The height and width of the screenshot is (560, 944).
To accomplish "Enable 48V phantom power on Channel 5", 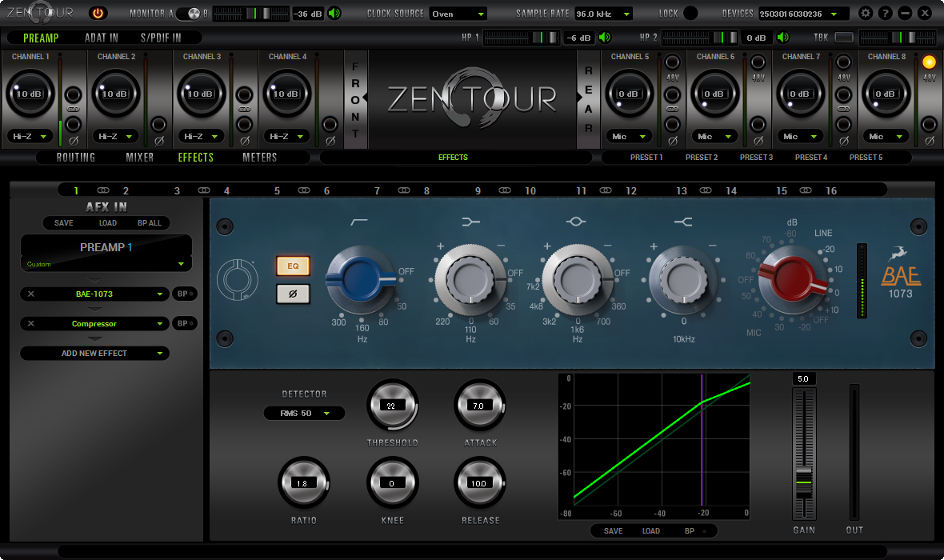I will (x=673, y=62).
